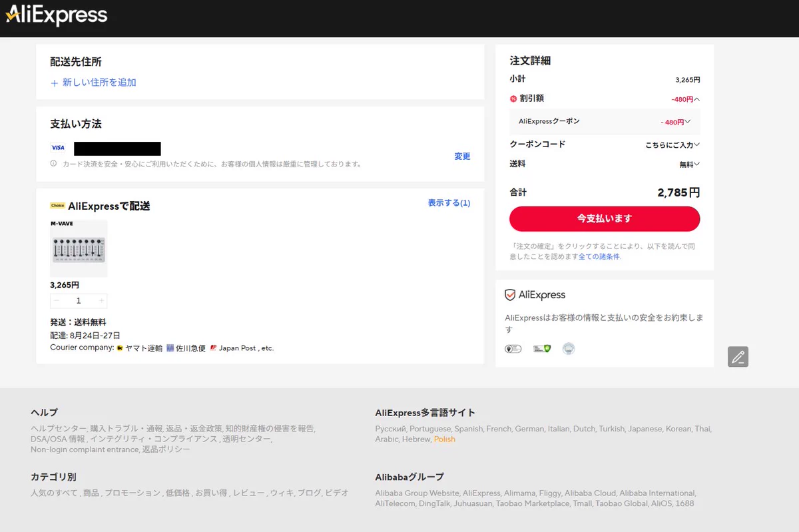Open ビデオ category link
799x532 pixels.
[336, 493]
